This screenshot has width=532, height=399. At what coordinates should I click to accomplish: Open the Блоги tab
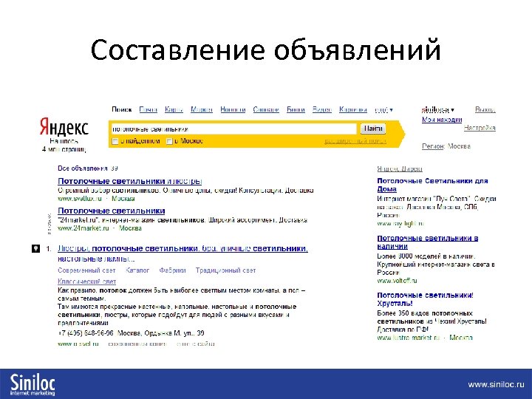[296, 109]
